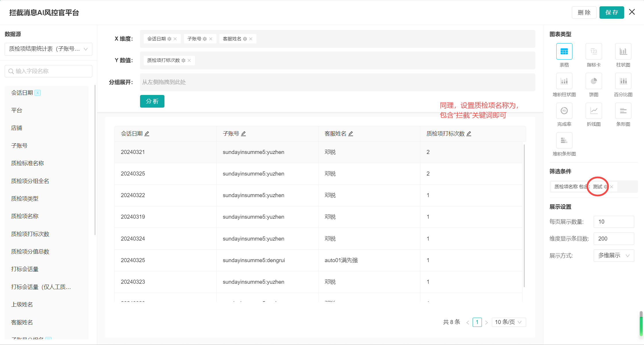Edit the 子账号 column header name
Viewport: 644px width, 345px height.
tap(244, 134)
